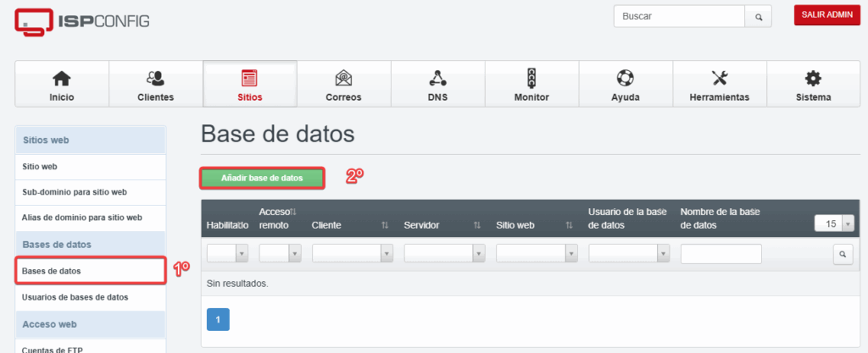
Task: Focus Nombre de la base de datos filter field
Action: click(x=721, y=254)
